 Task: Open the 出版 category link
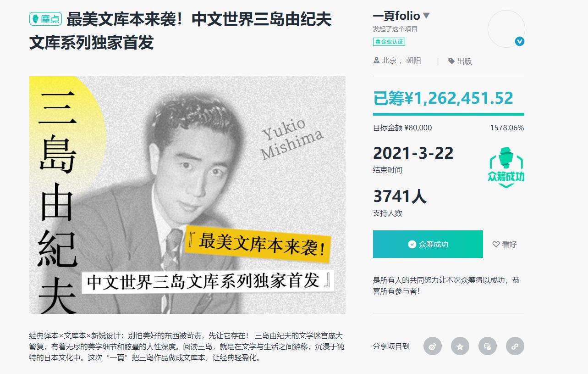pos(464,61)
